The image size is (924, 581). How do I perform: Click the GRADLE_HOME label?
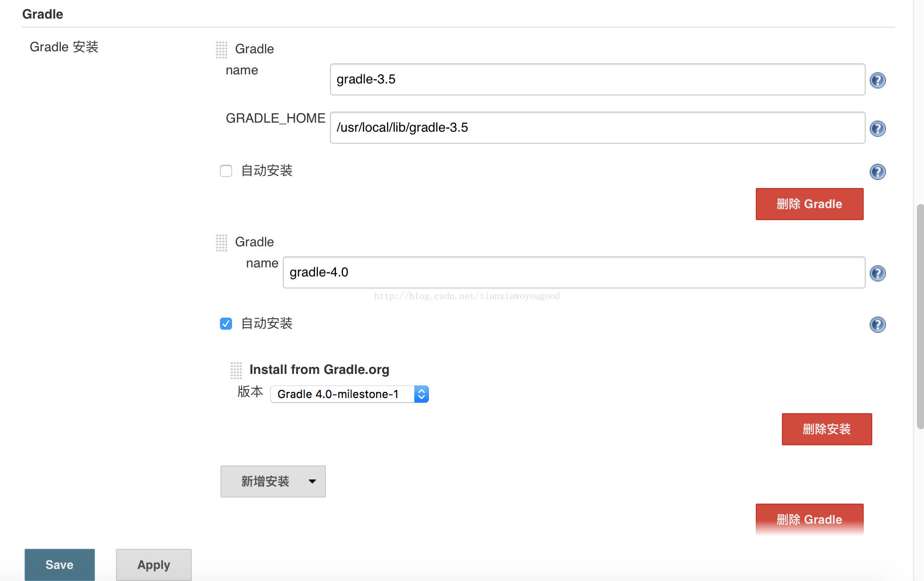[275, 119]
